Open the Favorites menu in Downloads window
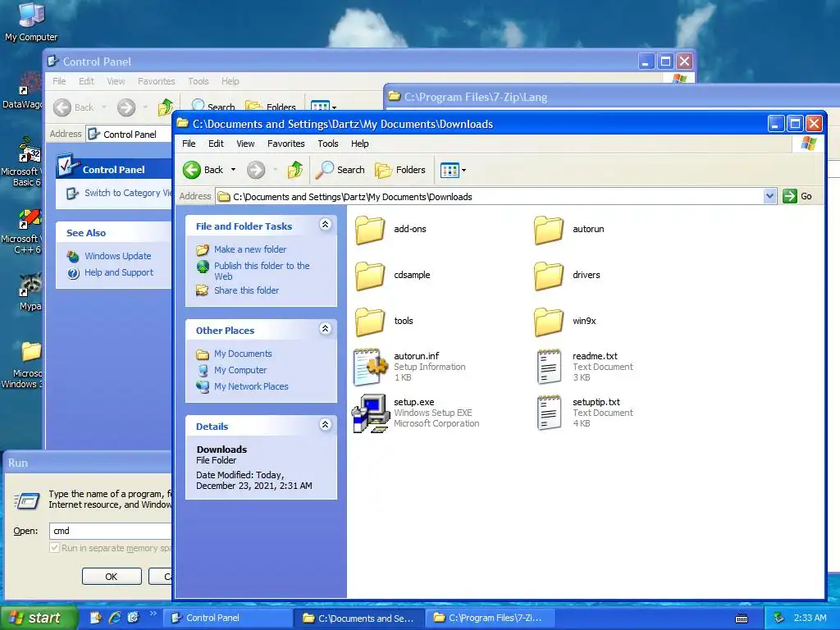840x630 pixels. 286,144
